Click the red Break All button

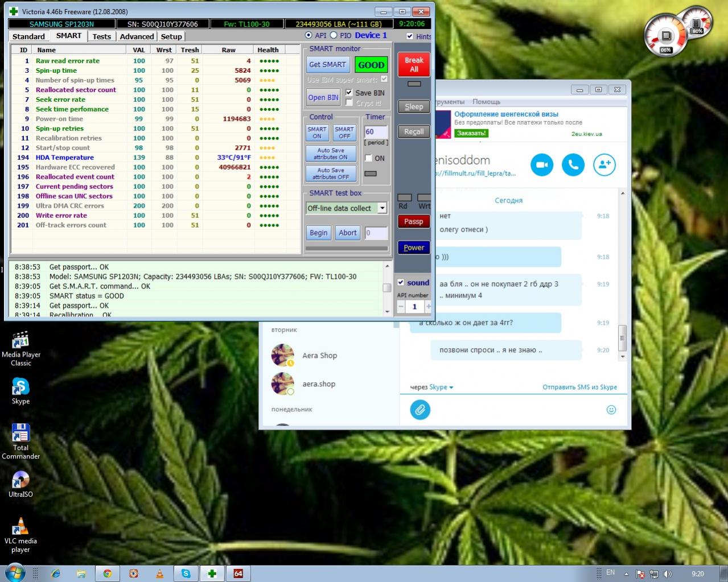[414, 64]
